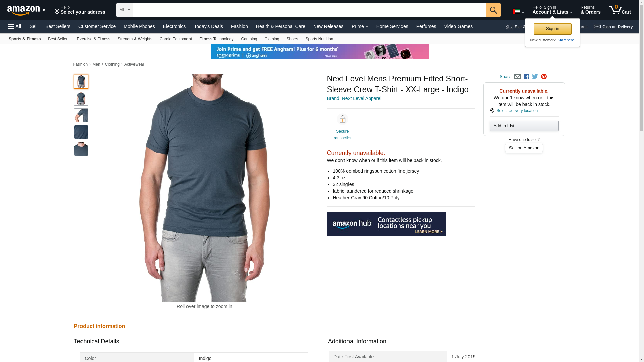This screenshot has width=644, height=362.
Task: Open the UAE flag language selector
Action: 518,12
